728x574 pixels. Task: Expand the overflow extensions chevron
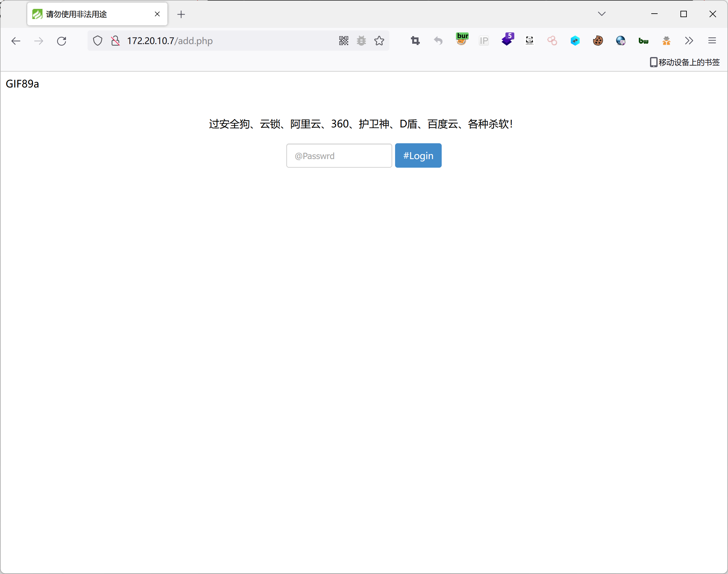tap(689, 41)
